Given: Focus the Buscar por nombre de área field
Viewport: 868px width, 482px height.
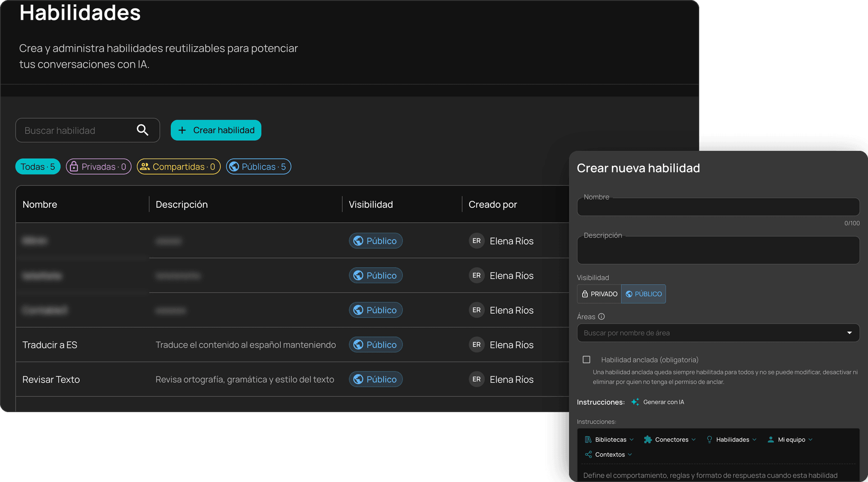Looking at the screenshot, I should point(718,333).
